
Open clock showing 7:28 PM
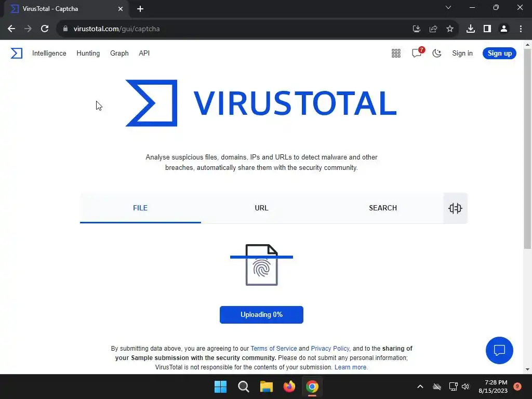coord(493,387)
